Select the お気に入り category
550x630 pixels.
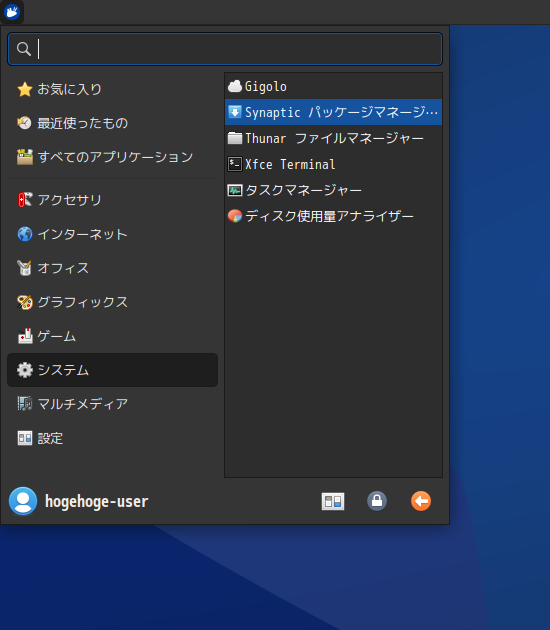(x=112, y=89)
